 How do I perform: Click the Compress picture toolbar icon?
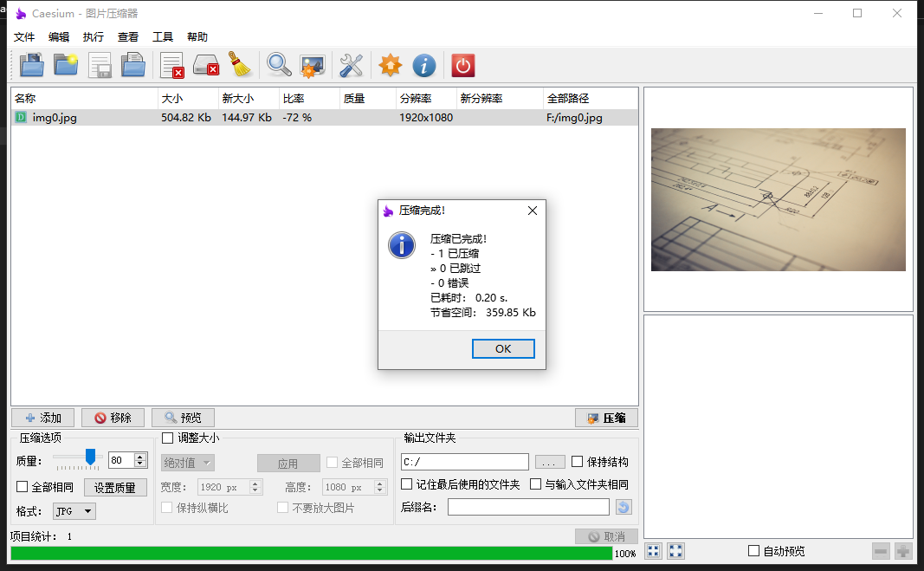(313, 66)
